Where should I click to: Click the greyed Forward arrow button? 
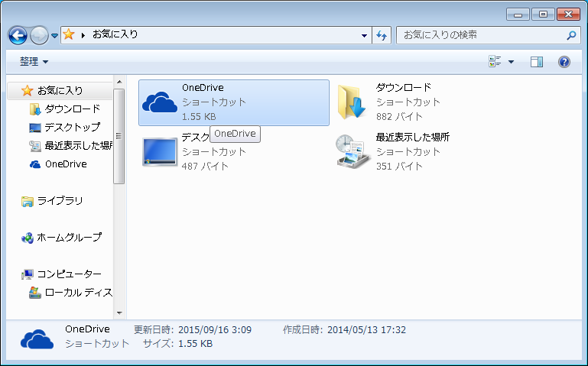coord(39,36)
